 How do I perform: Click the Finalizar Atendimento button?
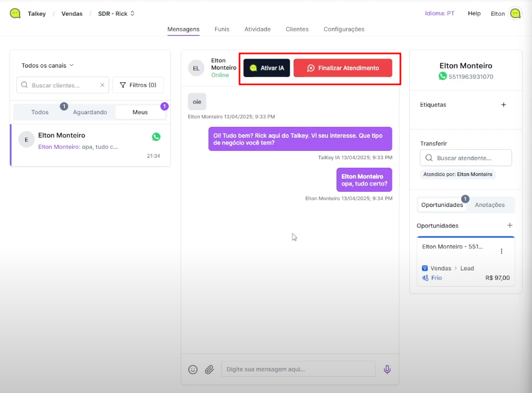343,68
